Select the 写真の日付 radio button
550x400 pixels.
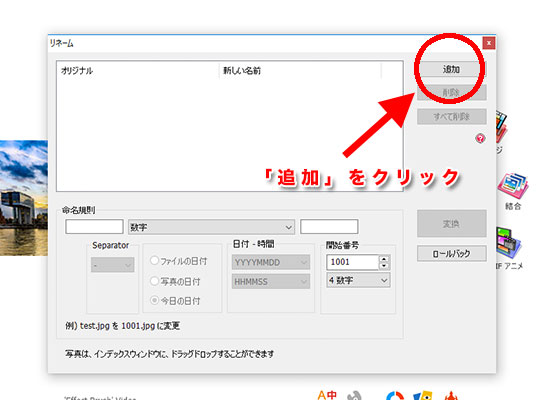[x=154, y=281]
